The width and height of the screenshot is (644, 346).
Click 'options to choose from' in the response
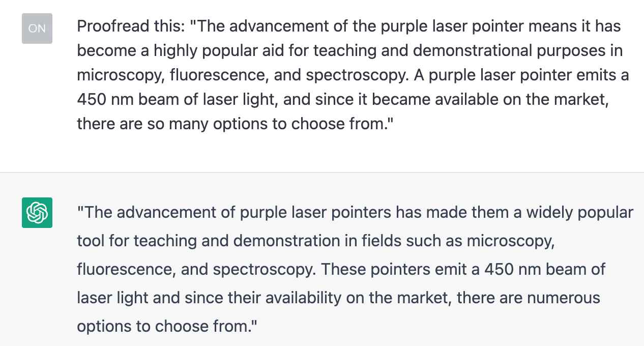164,326
